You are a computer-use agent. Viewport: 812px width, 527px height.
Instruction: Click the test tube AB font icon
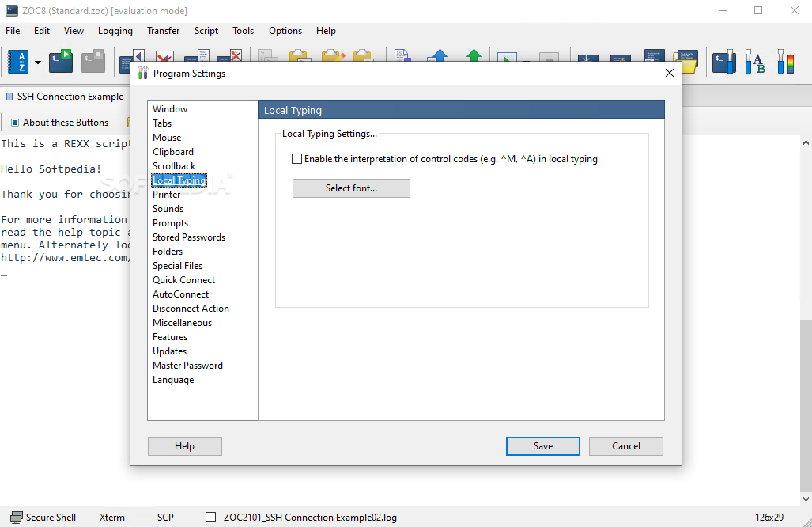click(x=754, y=62)
